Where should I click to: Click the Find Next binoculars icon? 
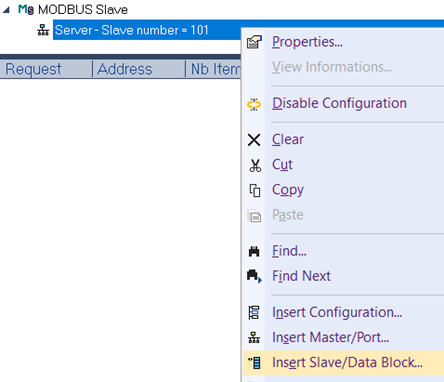pyautogui.click(x=255, y=276)
